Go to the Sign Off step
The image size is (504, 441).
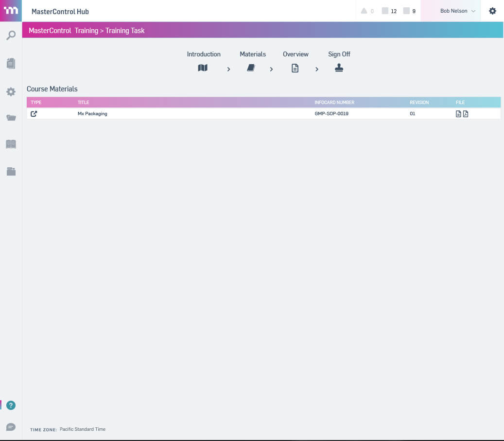pyautogui.click(x=339, y=68)
